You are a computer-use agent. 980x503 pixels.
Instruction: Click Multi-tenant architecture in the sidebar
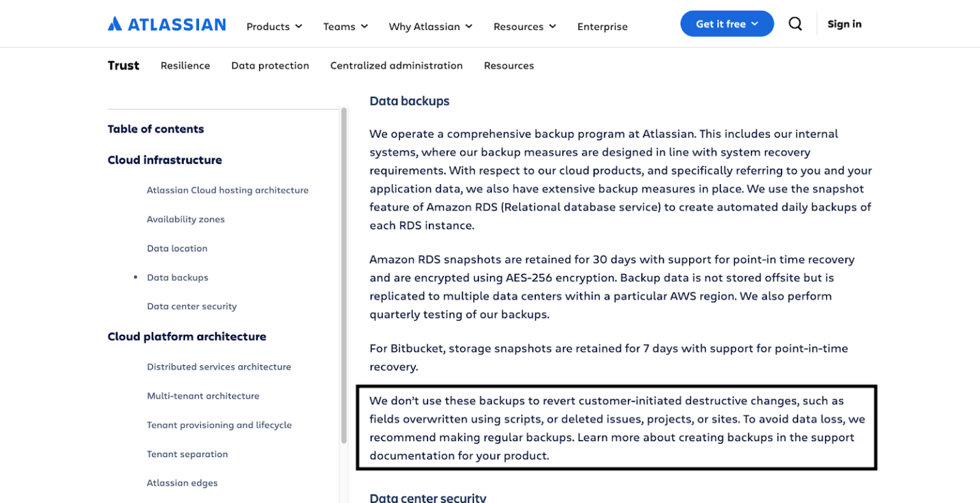coord(203,395)
